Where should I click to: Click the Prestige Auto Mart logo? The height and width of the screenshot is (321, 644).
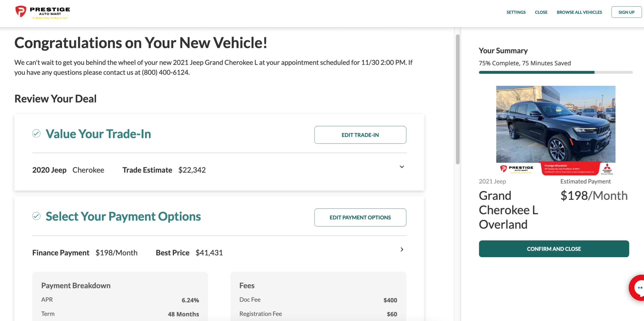coord(42,12)
